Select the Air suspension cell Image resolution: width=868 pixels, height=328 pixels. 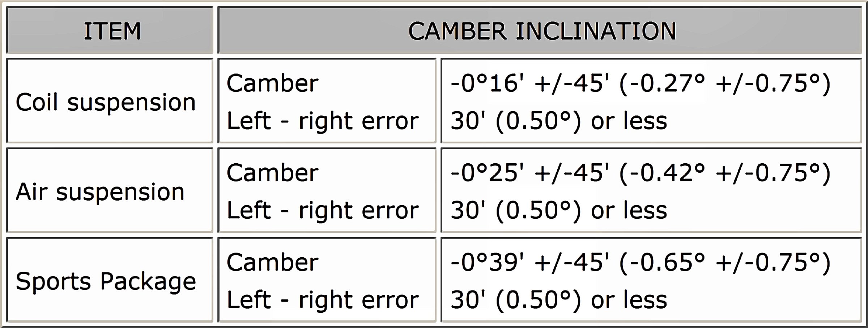tap(100, 191)
